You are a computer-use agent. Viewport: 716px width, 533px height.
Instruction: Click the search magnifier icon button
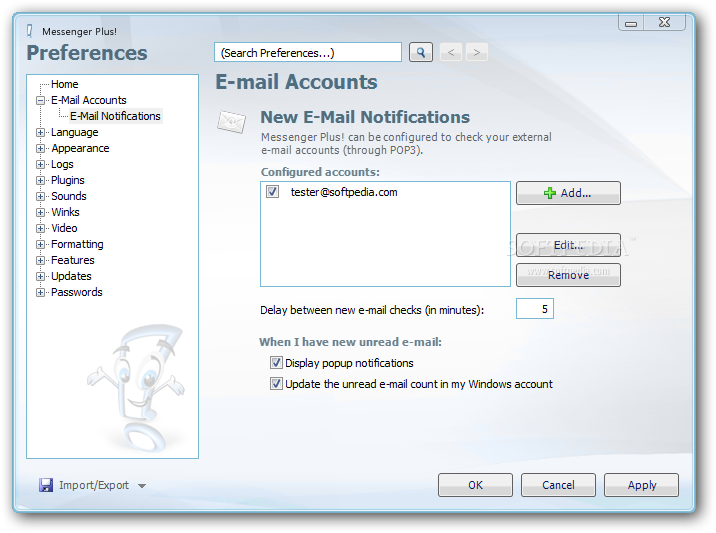pos(421,53)
